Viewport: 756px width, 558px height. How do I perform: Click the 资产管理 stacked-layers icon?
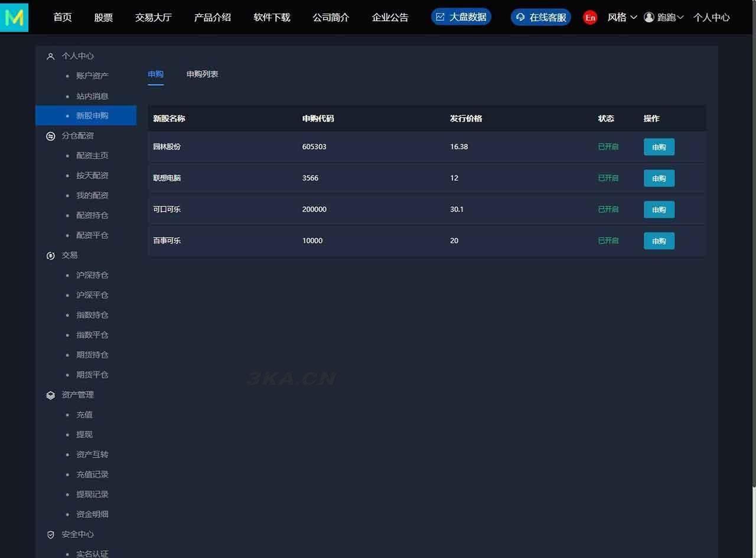[x=50, y=395]
